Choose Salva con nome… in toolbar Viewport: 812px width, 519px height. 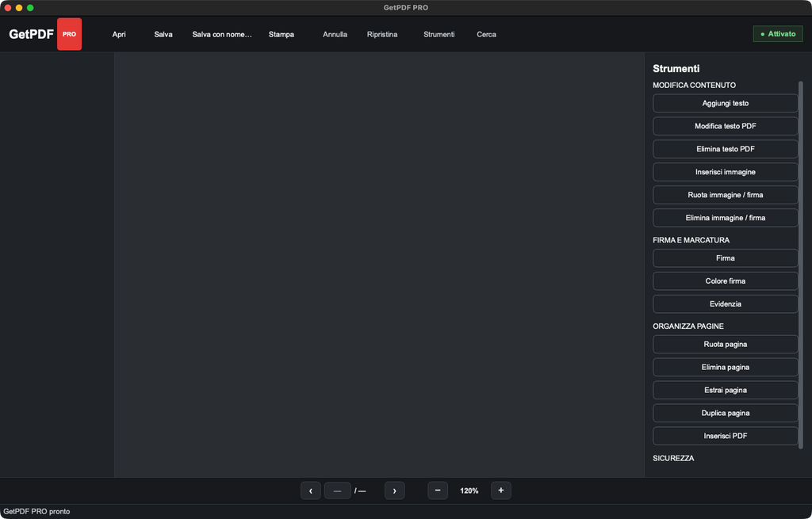pos(222,34)
